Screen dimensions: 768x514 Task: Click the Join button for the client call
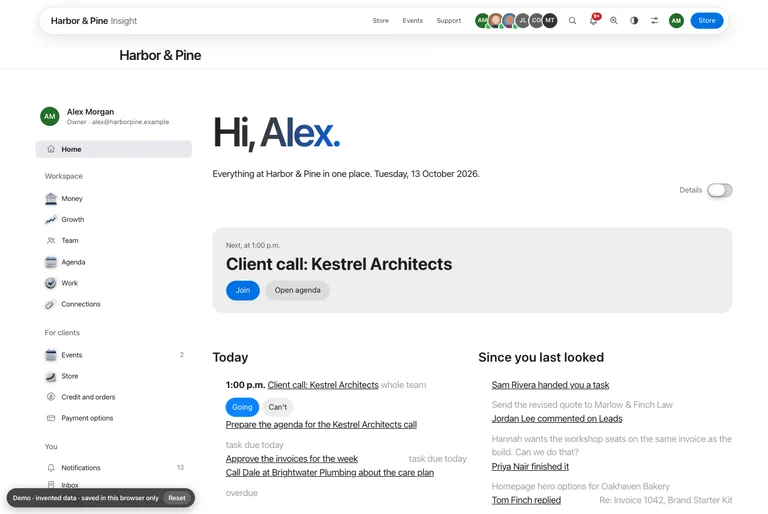coord(243,290)
